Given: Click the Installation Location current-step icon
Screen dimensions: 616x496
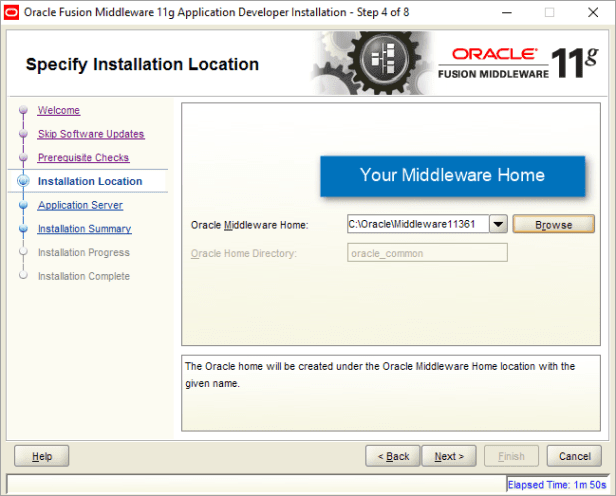Looking at the screenshot, I should click(23, 181).
